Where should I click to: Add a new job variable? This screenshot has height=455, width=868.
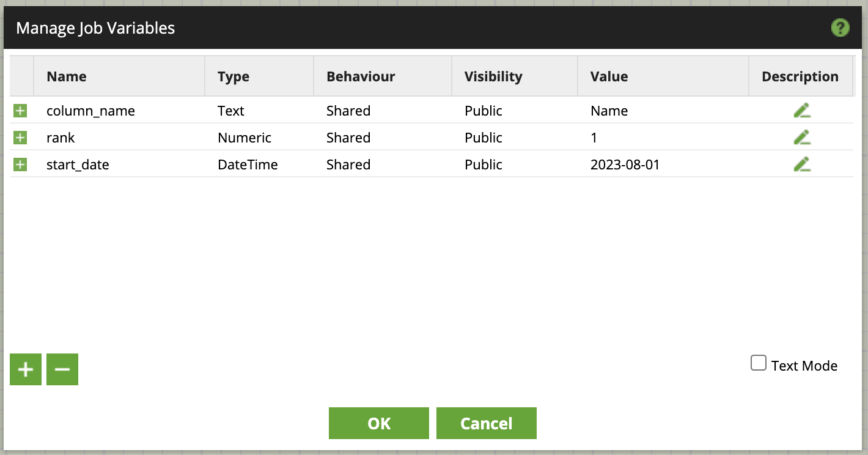click(26, 369)
